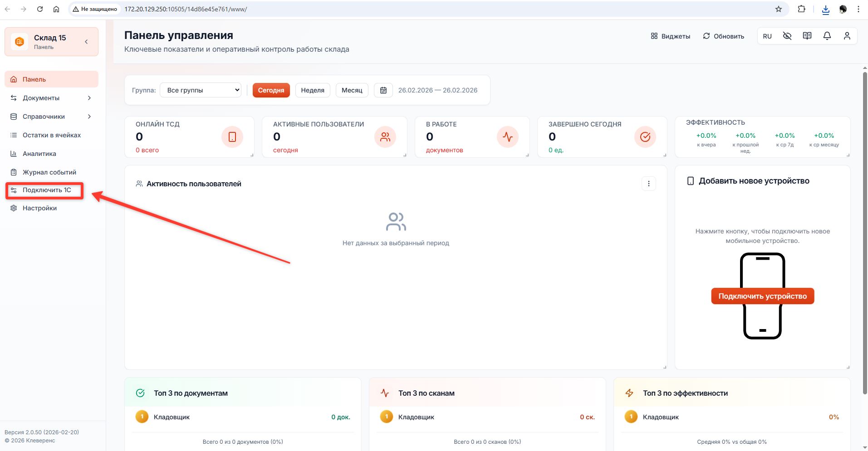
Task: Click the 26.02.2026 — 26.02.2026 date range
Action: point(438,90)
